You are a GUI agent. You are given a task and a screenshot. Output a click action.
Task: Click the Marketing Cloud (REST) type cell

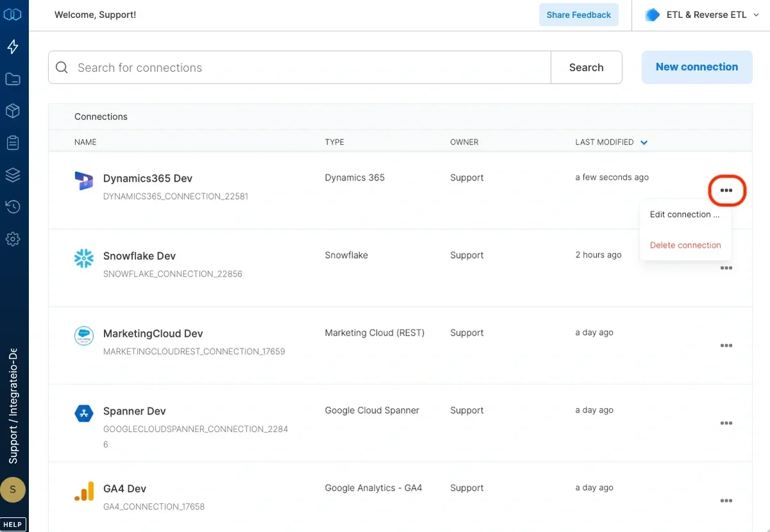click(x=375, y=332)
